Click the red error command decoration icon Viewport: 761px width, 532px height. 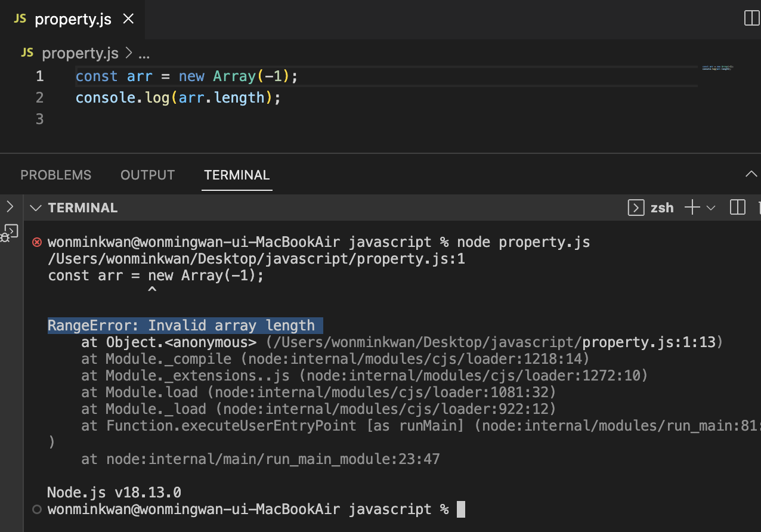[x=37, y=242]
